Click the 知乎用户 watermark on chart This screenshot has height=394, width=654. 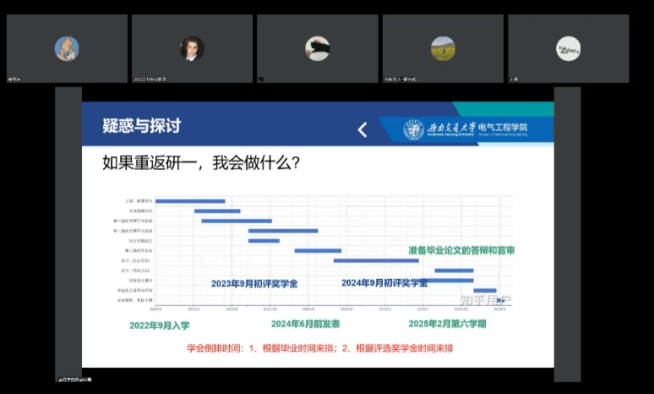point(486,300)
